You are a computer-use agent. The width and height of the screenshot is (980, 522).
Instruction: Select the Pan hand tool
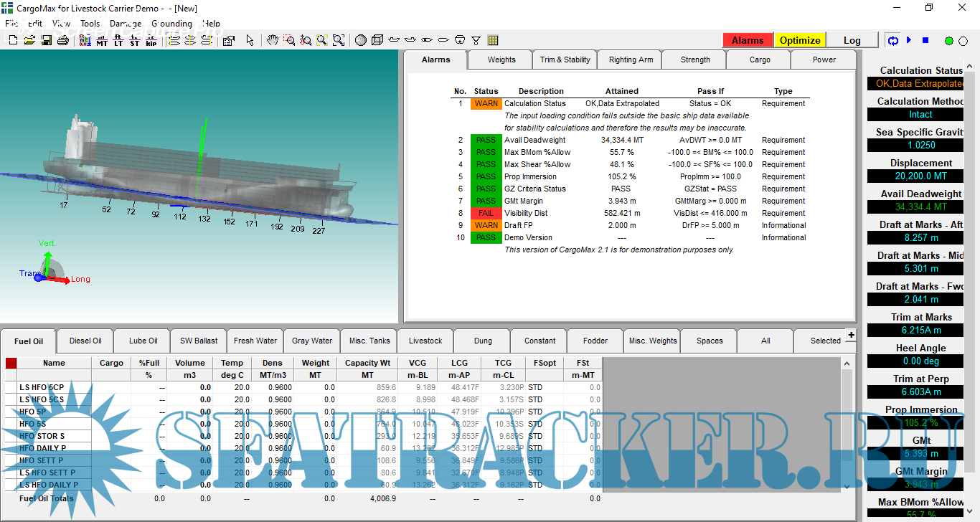pos(273,40)
